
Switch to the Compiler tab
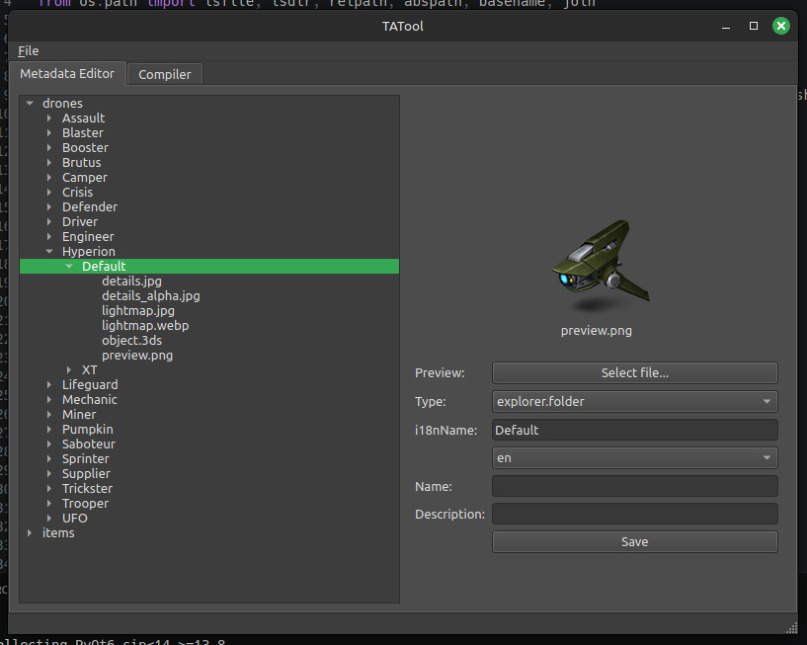pos(165,74)
